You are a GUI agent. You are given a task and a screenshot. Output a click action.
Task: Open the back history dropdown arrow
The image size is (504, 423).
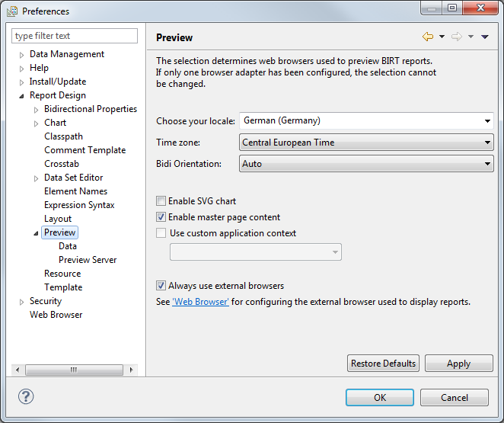pyautogui.click(x=442, y=37)
